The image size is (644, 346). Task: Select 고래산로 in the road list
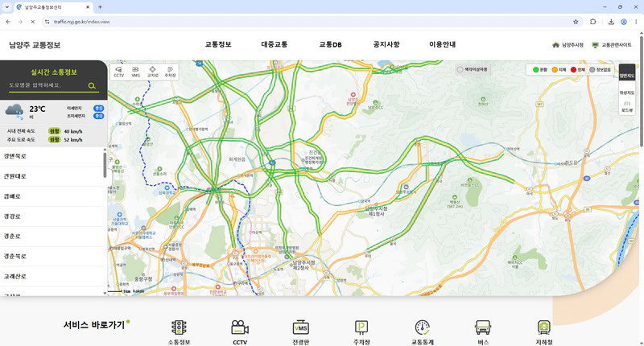52,276
